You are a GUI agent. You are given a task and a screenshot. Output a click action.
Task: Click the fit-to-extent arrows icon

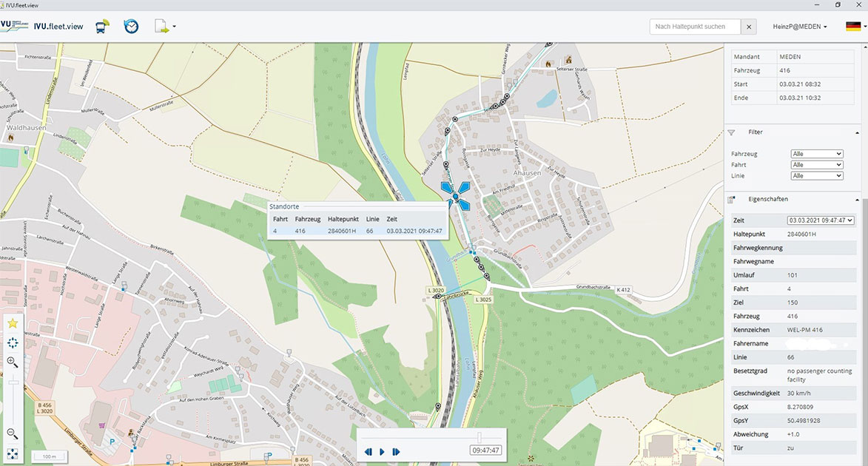pos(12,454)
